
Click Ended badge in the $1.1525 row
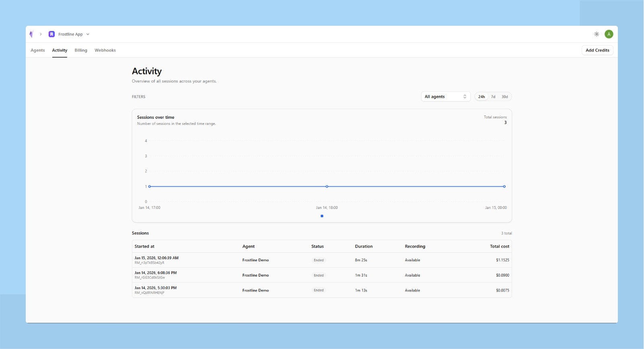click(319, 260)
